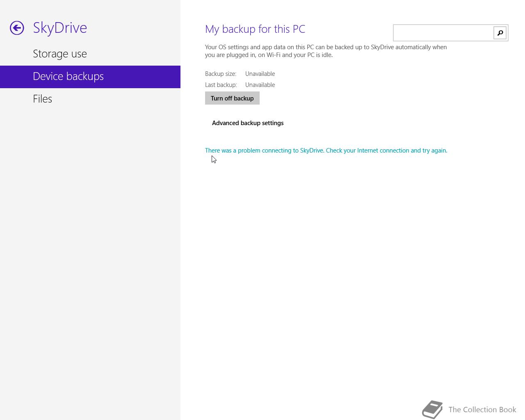Click the SkyDrive connection problem message
Image resolution: width=525 pixels, height=420 pixels.
pyautogui.click(x=326, y=151)
